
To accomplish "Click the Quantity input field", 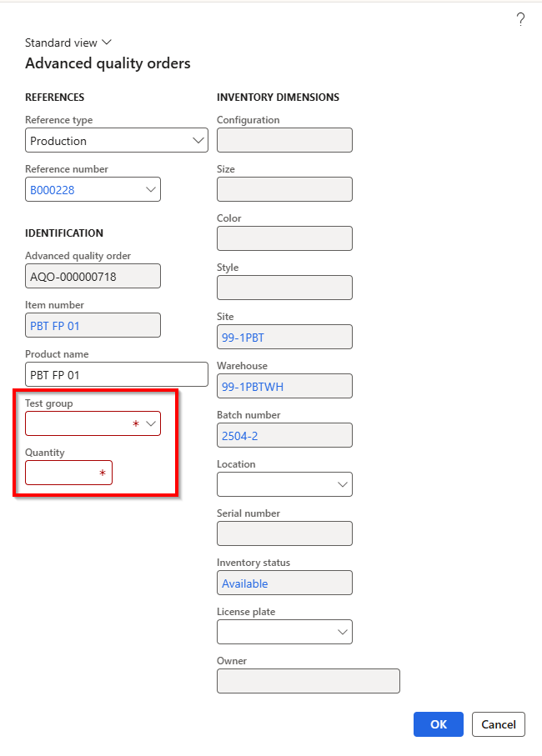I will (x=63, y=473).
